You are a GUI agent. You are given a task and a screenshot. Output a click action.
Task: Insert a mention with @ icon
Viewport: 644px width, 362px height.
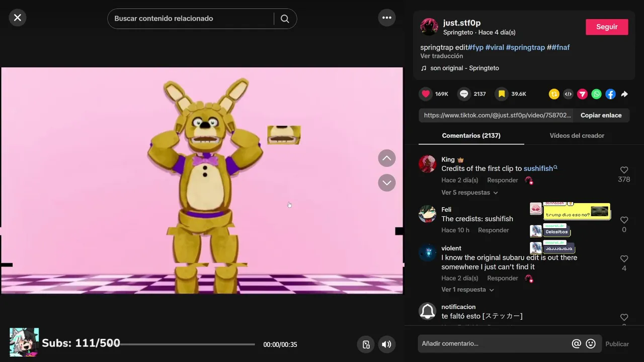[x=577, y=344]
